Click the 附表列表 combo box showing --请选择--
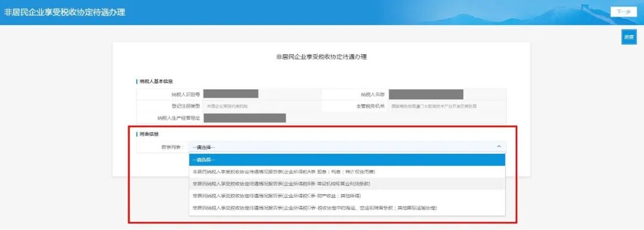 (x=347, y=147)
